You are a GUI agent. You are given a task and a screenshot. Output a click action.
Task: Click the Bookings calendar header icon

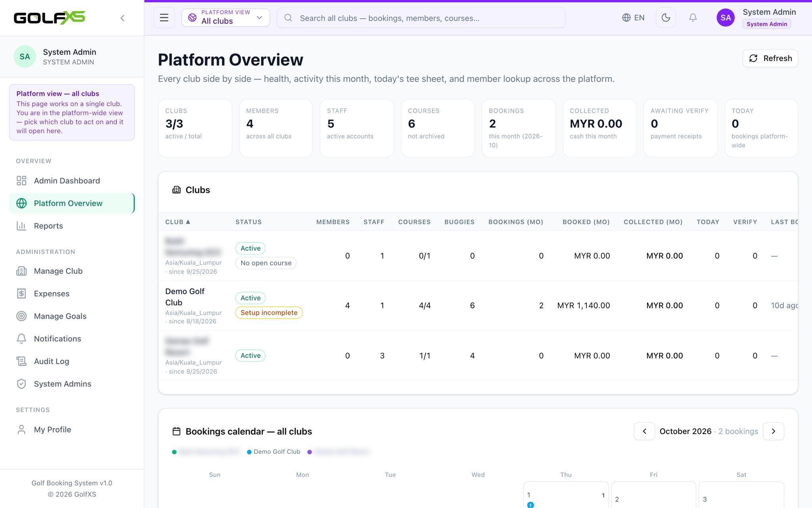[176, 431]
